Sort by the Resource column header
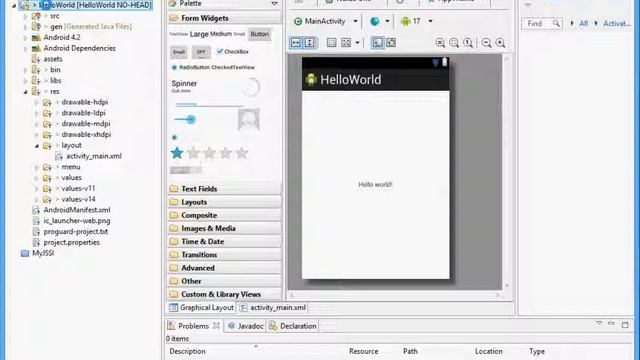Viewport: 640px width, 360px height. tap(364, 351)
